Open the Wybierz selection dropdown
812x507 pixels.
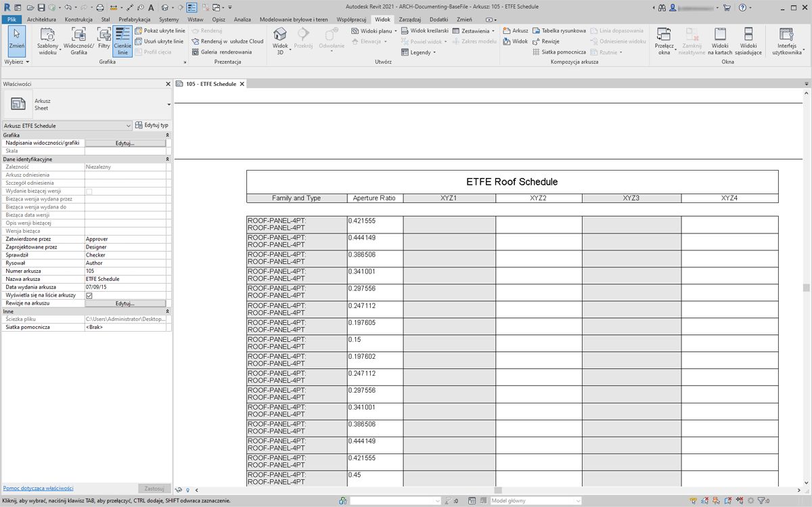click(x=16, y=62)
